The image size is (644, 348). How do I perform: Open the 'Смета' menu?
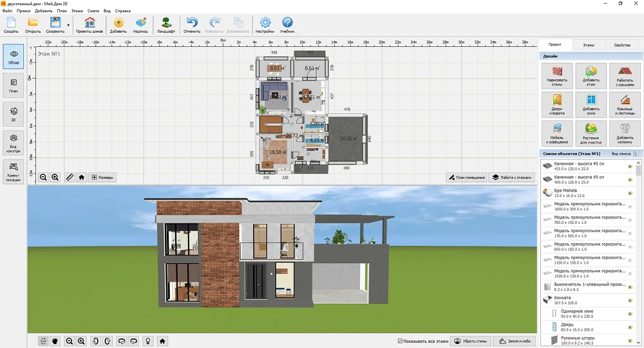[93, 11]
